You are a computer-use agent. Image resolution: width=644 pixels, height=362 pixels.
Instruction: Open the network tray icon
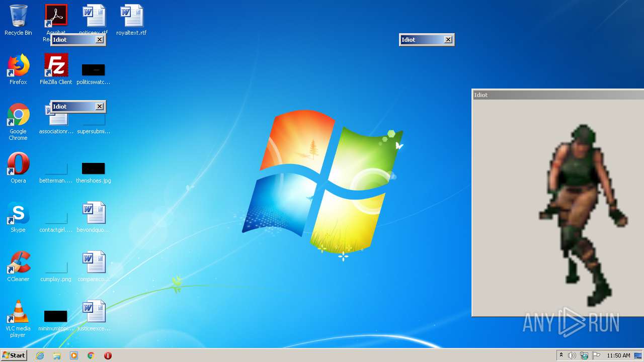point(584,355)
